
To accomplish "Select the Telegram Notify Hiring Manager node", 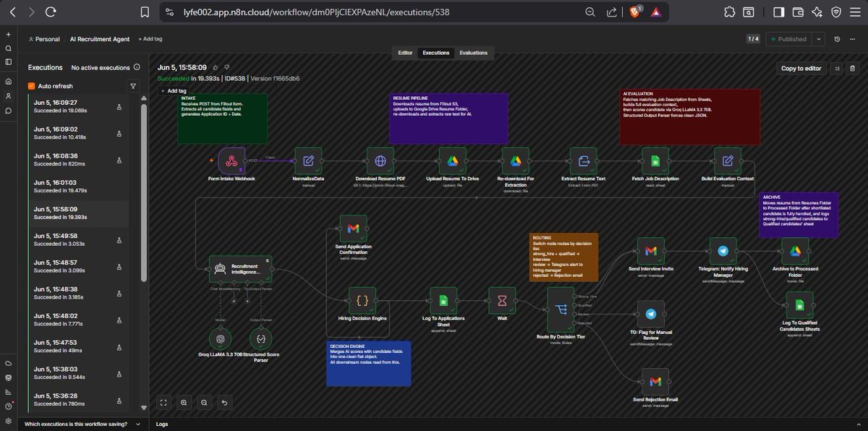I will [x=723, y=251].
